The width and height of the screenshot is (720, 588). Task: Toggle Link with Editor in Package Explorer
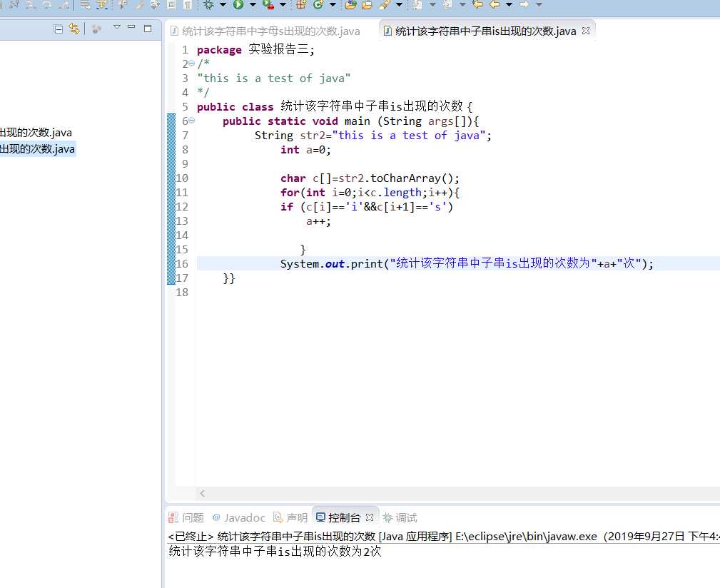(74, 29)
